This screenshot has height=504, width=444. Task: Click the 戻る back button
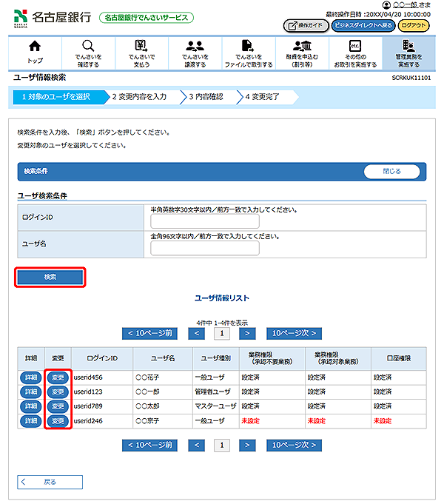[x=50, y=482]
